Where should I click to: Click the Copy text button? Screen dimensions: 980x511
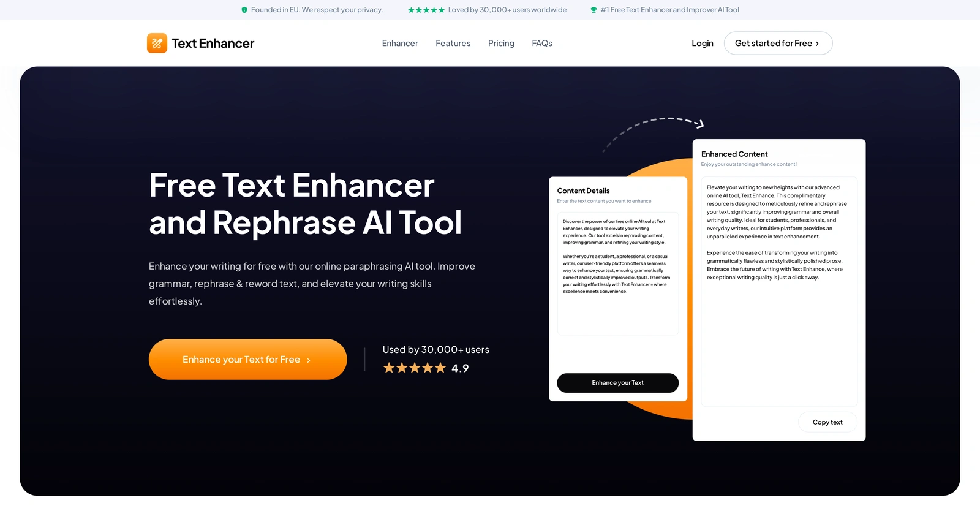point(827,422)
